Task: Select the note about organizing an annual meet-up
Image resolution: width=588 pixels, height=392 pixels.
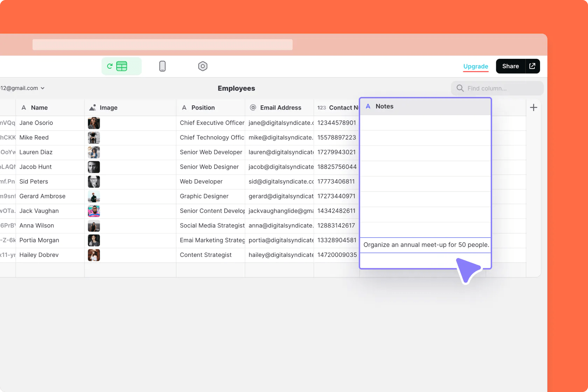Action: (426, 245)
